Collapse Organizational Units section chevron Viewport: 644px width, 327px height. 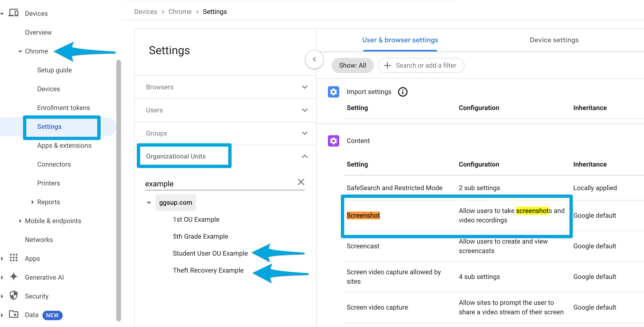[305, 156]
